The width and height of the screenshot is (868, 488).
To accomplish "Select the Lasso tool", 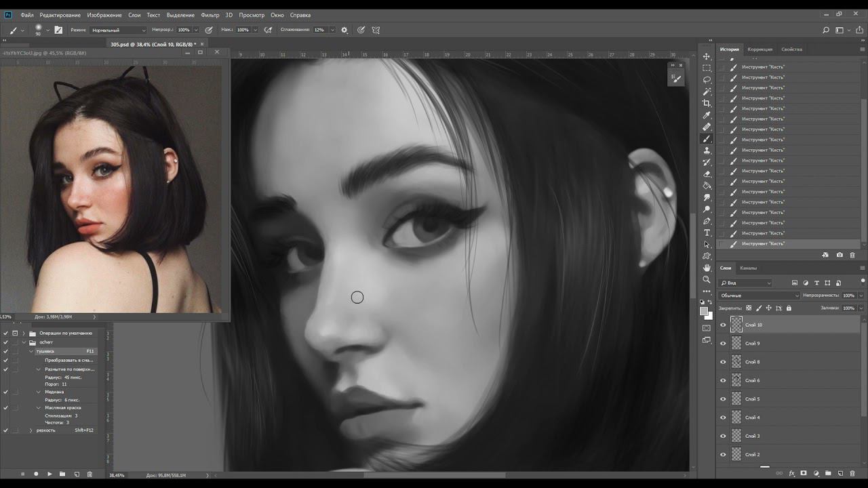I will pos(707,79).
